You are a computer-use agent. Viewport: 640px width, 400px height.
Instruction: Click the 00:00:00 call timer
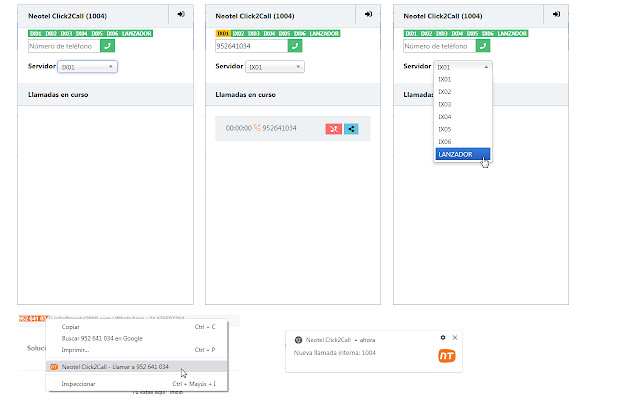click(239, 128)
